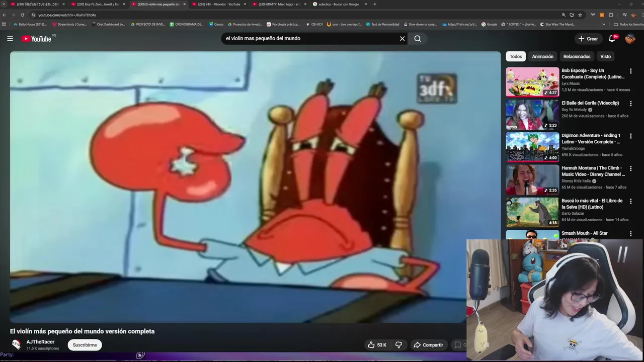Open the Chat Dashboard bookmark
Viewport: 644px width, 362px height.
tap(108, 24)
